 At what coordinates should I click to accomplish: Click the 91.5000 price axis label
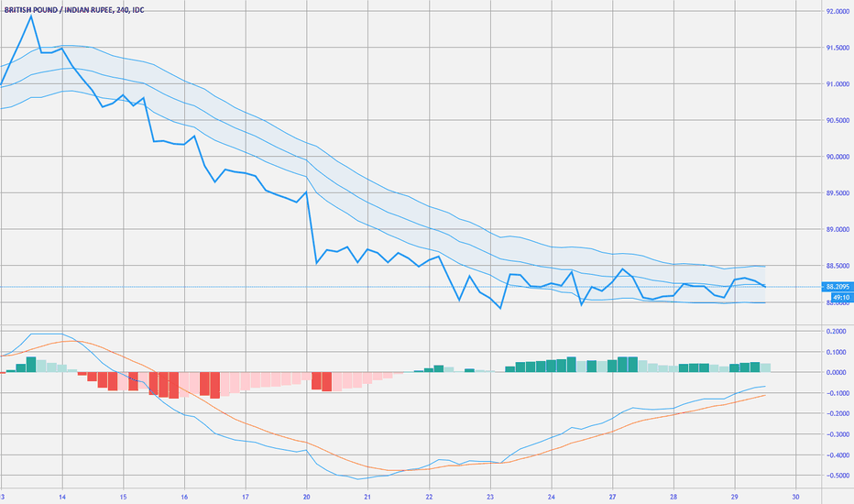click(838, 48)
